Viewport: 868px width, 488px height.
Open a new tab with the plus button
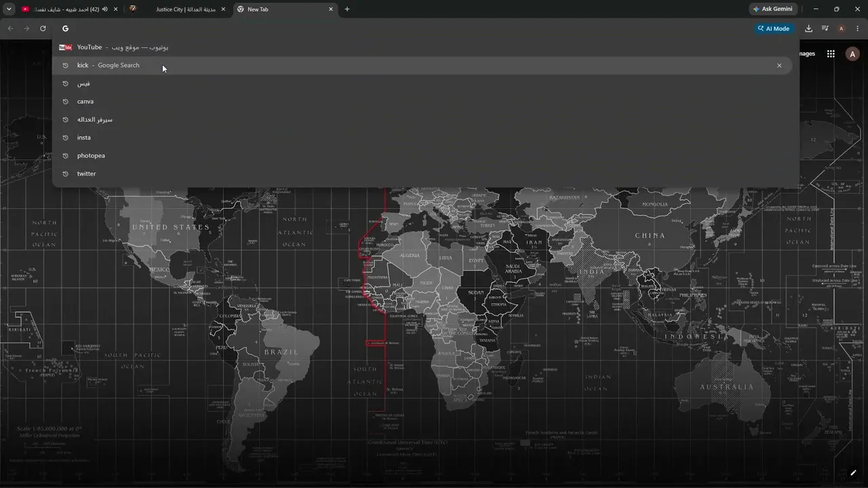[347, 9]
